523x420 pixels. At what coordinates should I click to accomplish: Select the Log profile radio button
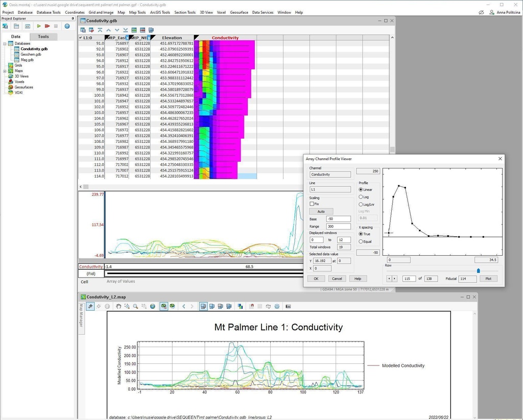click(x=361, y=197)
